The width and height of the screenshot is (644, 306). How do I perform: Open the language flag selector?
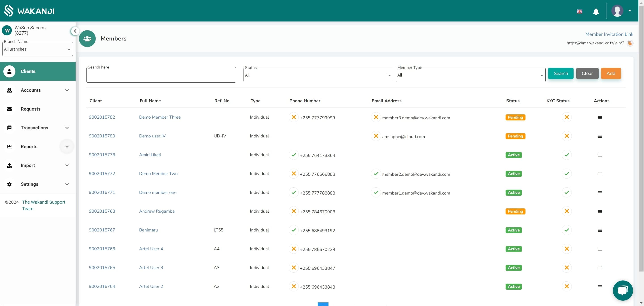[579, 11]
